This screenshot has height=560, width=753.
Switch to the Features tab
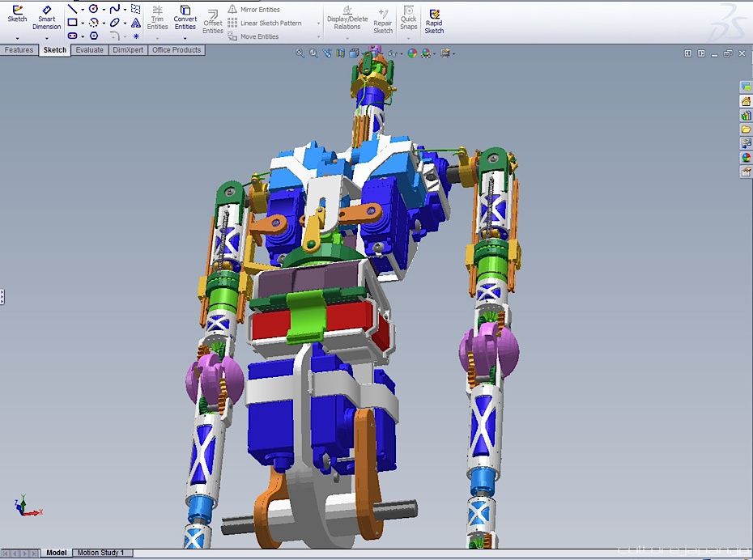[19, 50]
